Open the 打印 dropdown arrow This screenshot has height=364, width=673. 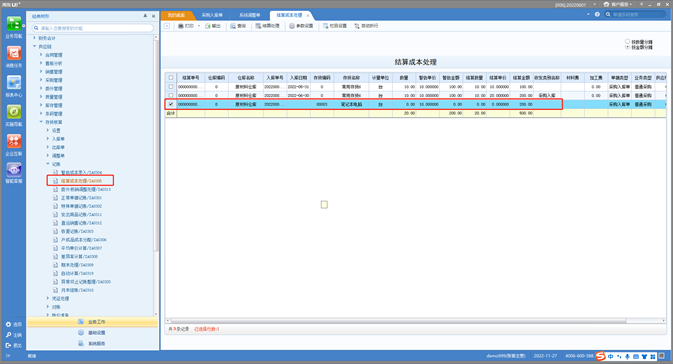[x=199, y=26]
